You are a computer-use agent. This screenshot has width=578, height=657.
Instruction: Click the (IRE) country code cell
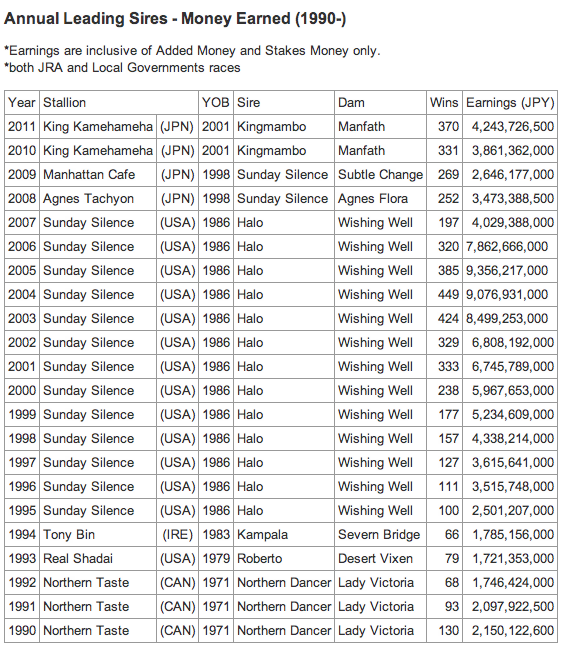(177, 535)
